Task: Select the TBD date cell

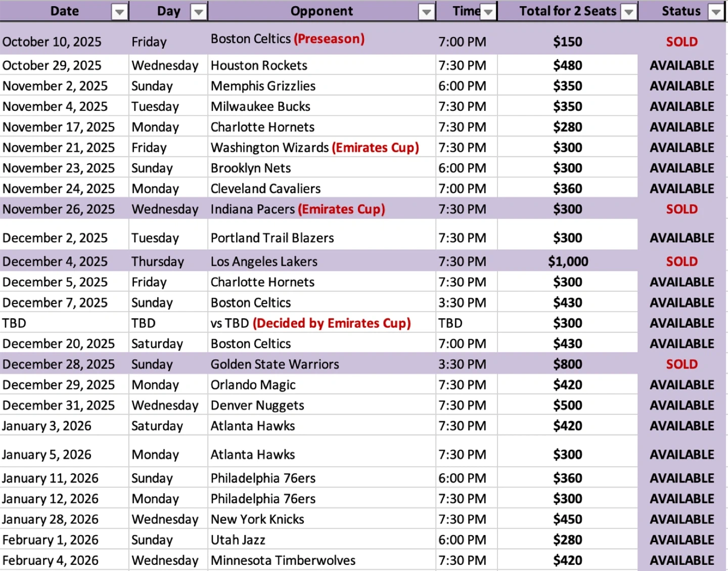Action: click(14, 323)
